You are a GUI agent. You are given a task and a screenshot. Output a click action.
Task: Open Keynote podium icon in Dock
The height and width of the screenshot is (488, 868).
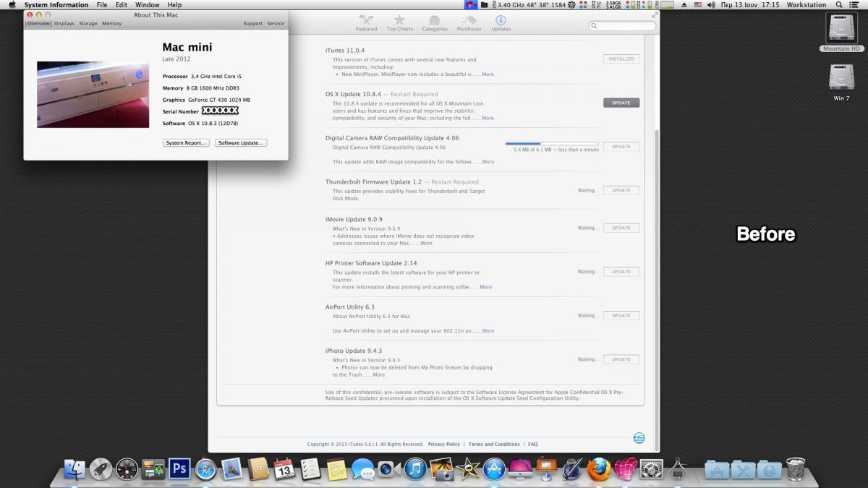[x=546, y=469]
